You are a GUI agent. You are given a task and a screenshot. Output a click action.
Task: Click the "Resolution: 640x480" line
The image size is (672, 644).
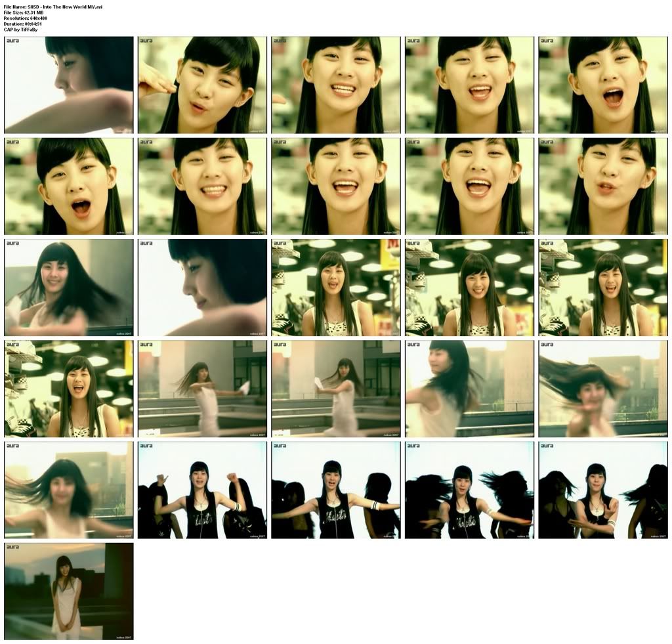tap(26, 18)
